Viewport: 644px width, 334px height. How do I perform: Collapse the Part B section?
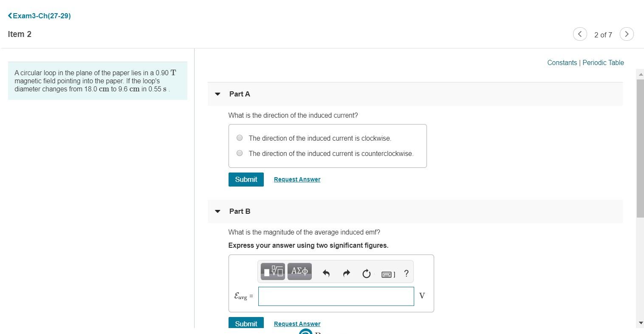pos(217,211)
